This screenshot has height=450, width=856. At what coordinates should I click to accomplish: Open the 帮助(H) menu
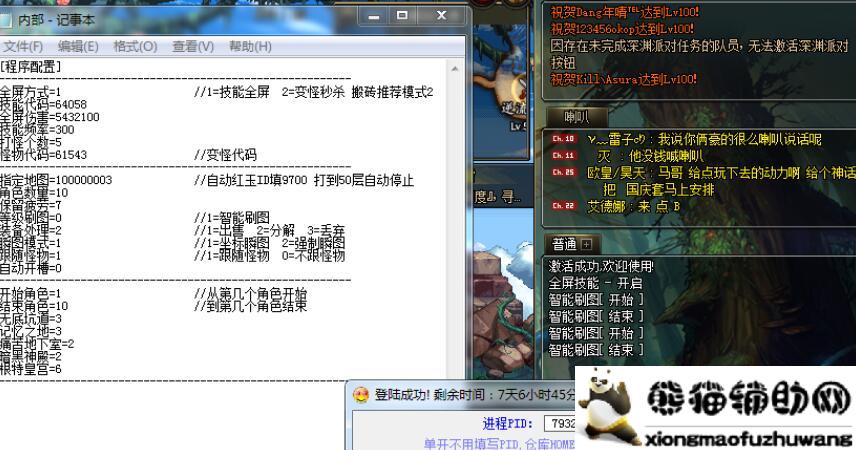250,46
